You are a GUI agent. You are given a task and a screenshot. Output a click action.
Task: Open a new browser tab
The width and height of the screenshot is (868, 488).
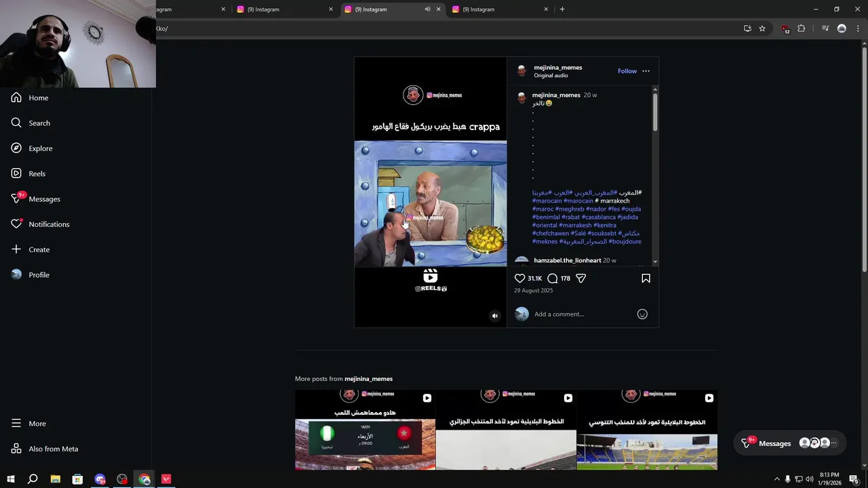point(562,9)
